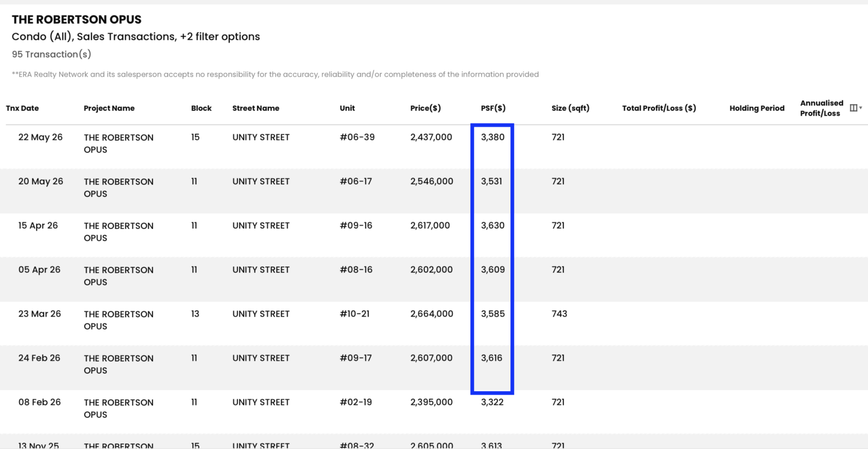Click the Total Profit/Loss ($) header
868x449 pixels.
click(659, 108)
